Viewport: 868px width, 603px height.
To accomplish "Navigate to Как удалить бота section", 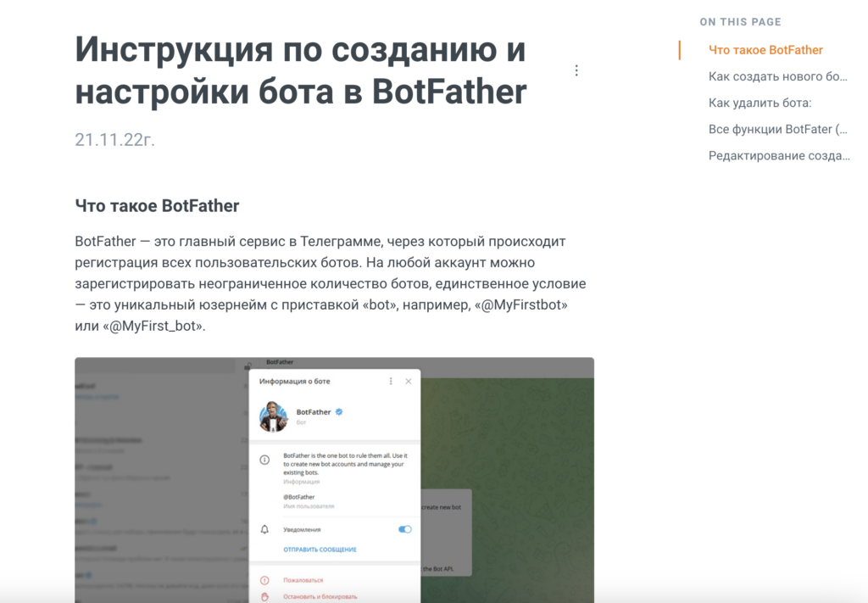I will pos(759,103).
